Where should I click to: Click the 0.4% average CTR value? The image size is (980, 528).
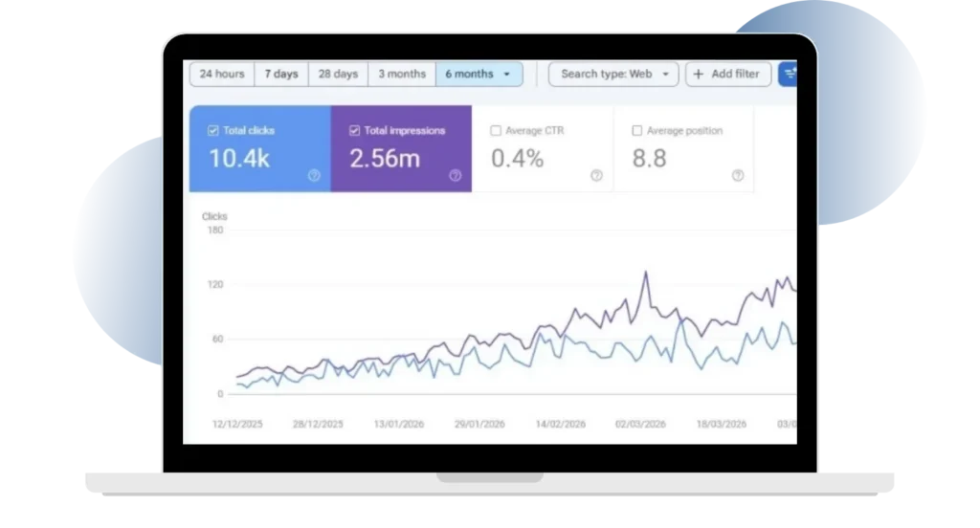pyautogui.click(x=518, y=159)
